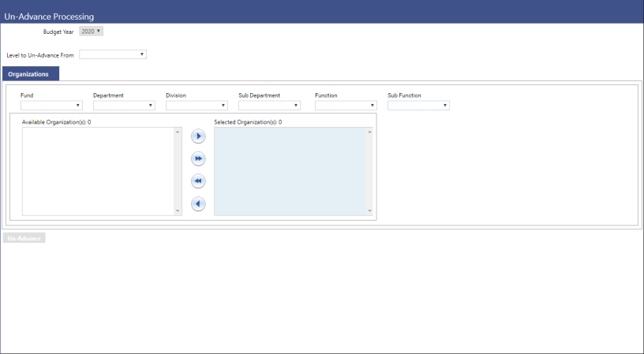Open the Budget Year dropdown
644x354 pixels.
click(92, 32)
